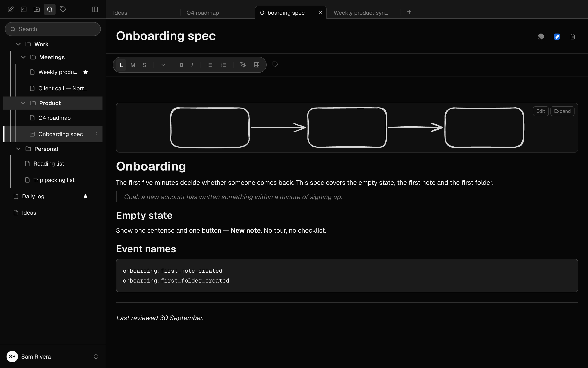Open the Ideas note in sidebar

pyautogui.click(x=53, y=213)
